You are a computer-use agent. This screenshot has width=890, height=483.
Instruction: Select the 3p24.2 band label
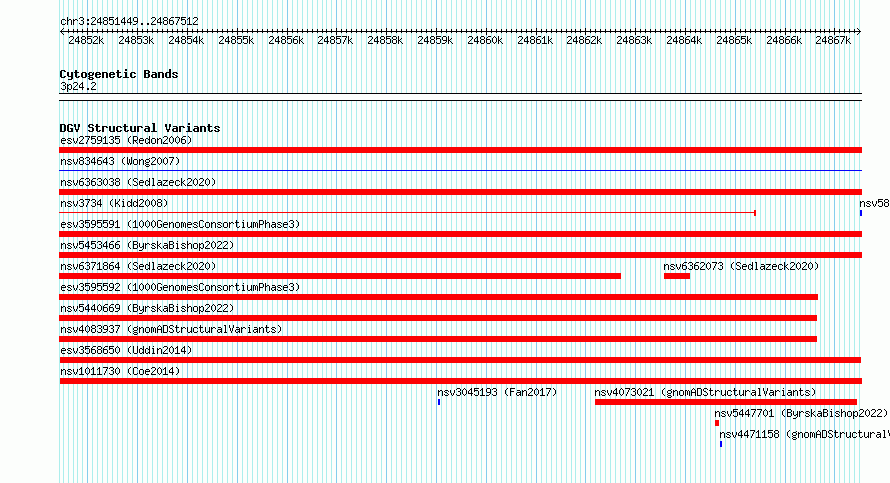coord(78,86)
